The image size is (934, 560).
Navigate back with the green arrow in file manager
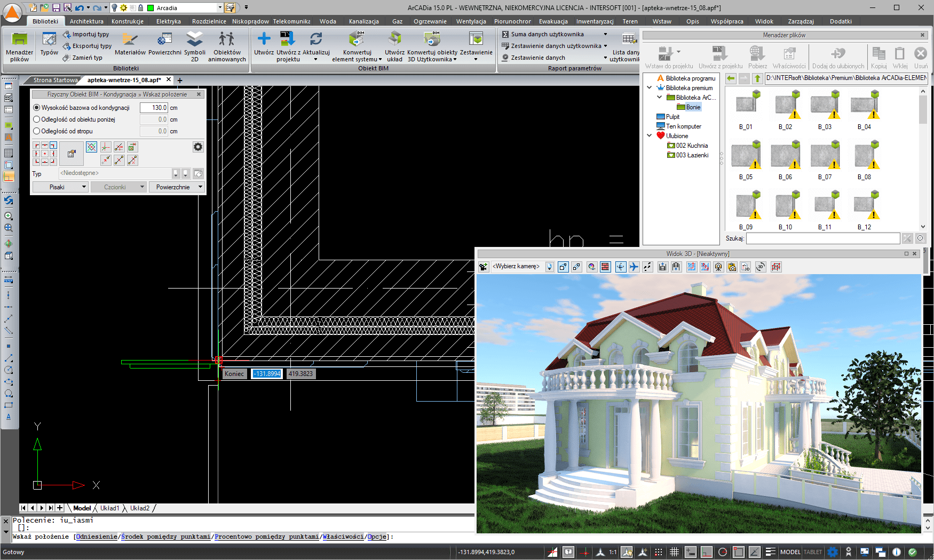(x=731, y=78)
